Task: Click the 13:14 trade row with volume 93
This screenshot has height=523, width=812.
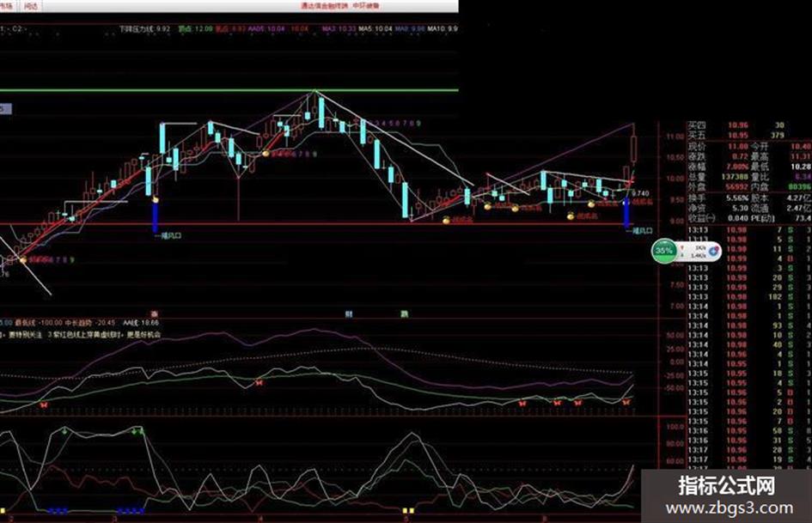Action: (x=749, y=325)
